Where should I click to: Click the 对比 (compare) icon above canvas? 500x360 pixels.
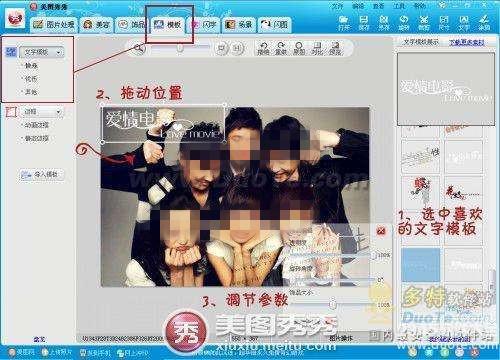pos(317,49)
